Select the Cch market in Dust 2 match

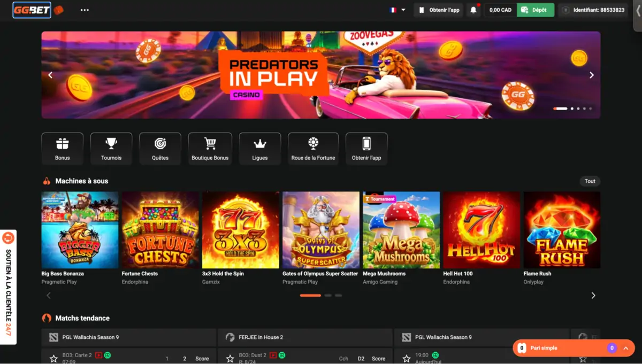click(x=343, y=359)
